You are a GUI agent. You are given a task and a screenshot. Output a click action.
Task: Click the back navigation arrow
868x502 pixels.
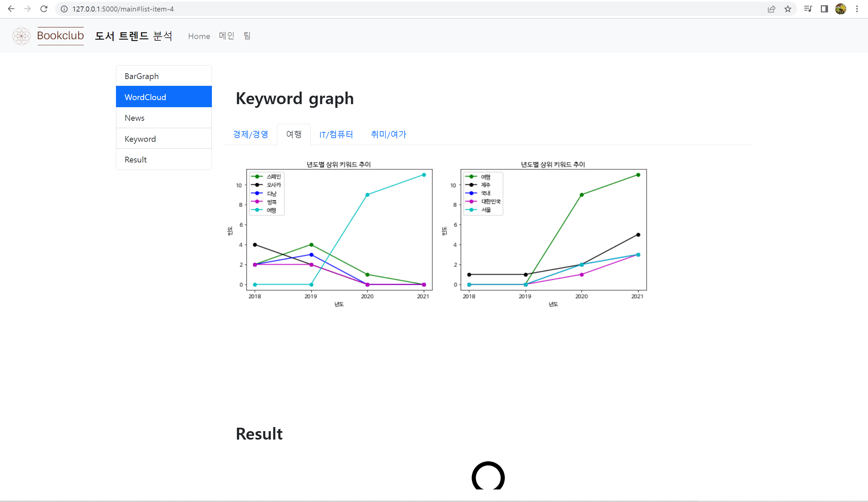pyautogui.click(x=12, y=9)
